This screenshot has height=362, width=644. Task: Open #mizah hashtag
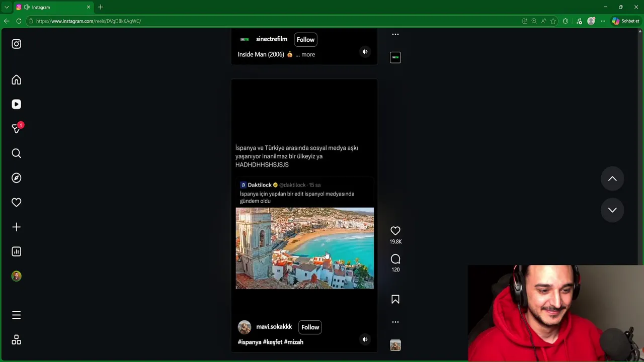(x=294, y=342)
